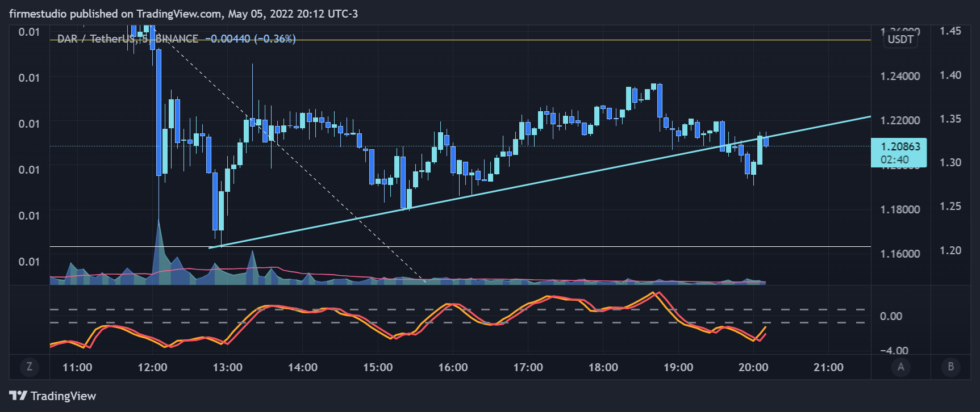Click the 1.16000 price level
This screenshot has height=412, width=980.
pyautogui.click(x=900, y=254)
